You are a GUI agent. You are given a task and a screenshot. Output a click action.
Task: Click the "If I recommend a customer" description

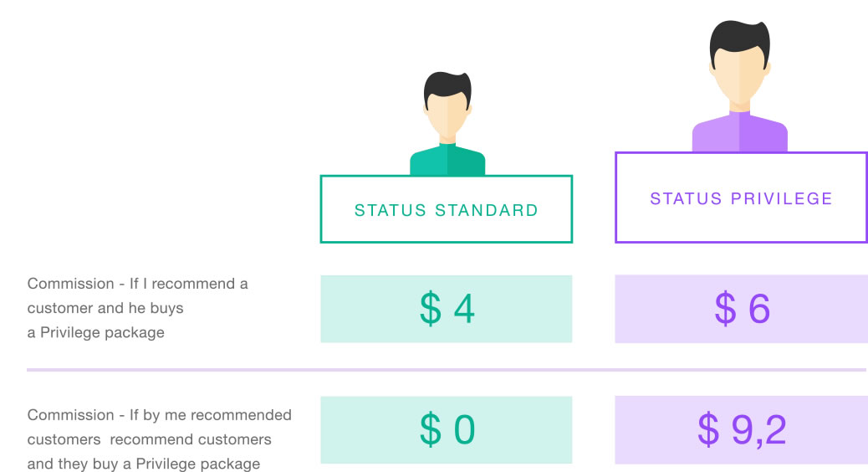click(x=138, y=308)
